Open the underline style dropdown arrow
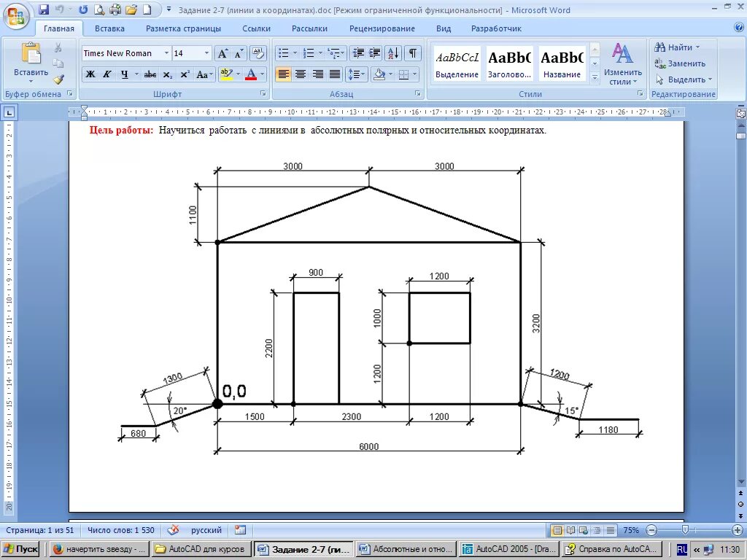This screenshot has height=560, width=747. point(136,74)
